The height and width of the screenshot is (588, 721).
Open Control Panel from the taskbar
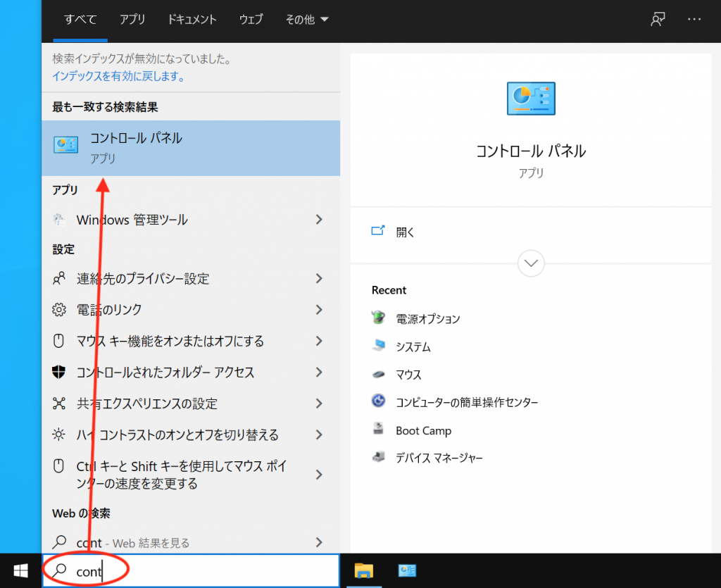tap(407, 570)
